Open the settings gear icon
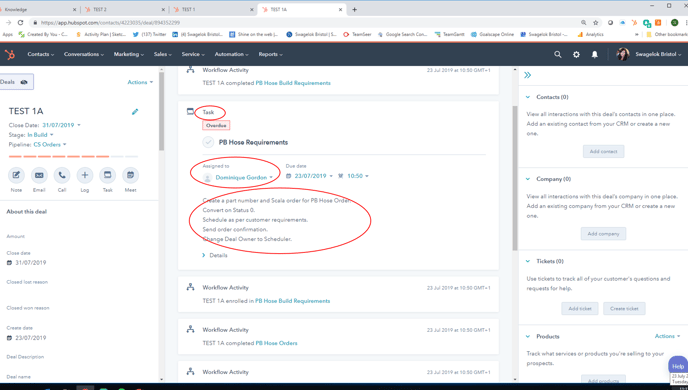This screenshot has width=688, height=390. pyautogui.click(x=576, y=54)
